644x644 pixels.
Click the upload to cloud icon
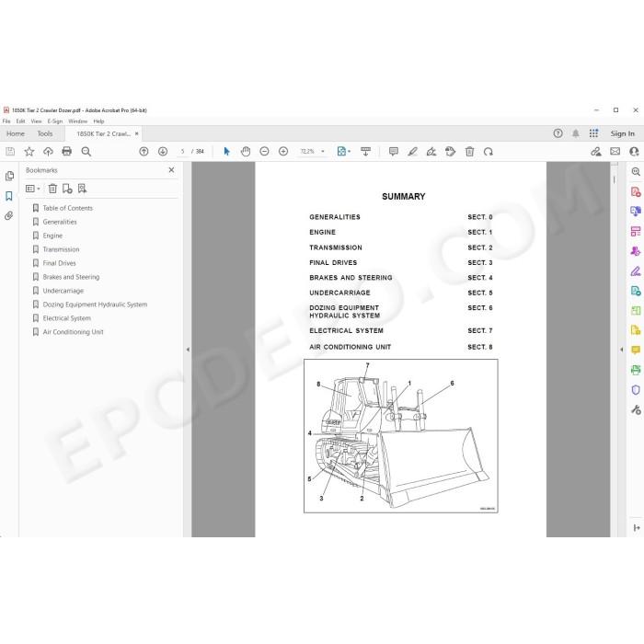[48, 152]
